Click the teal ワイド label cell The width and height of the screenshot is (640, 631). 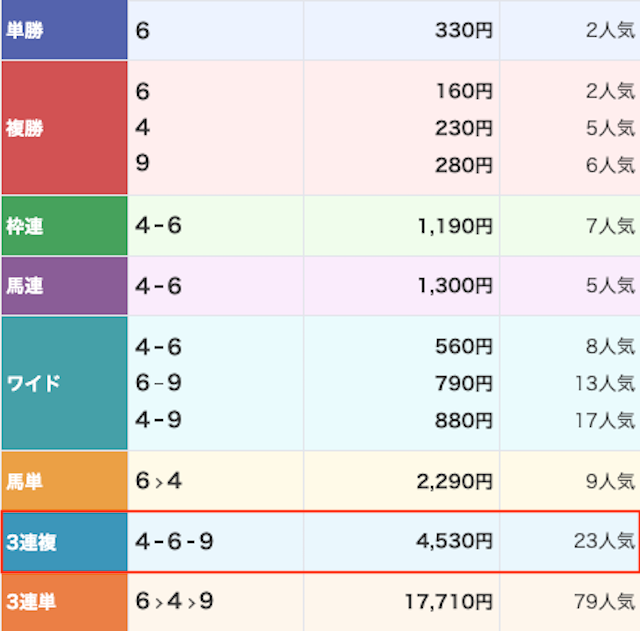click(x=64, y=383)
